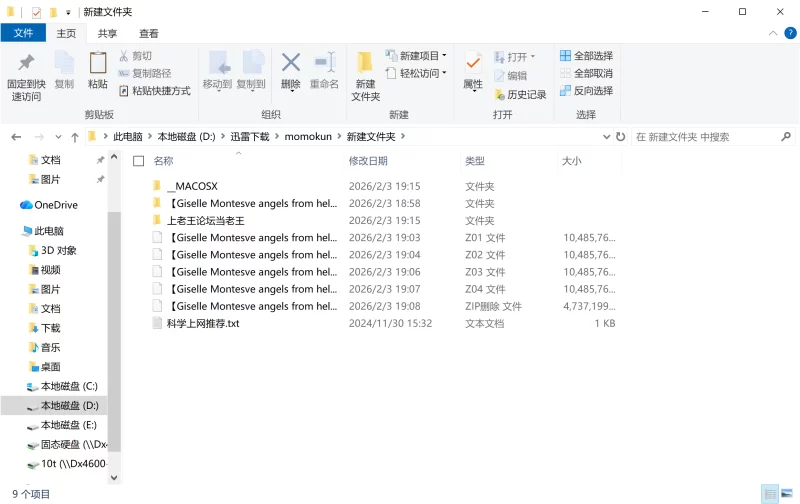The image size is (800, 504).
Task: Sort by 大小 column header
Action: 571,161
